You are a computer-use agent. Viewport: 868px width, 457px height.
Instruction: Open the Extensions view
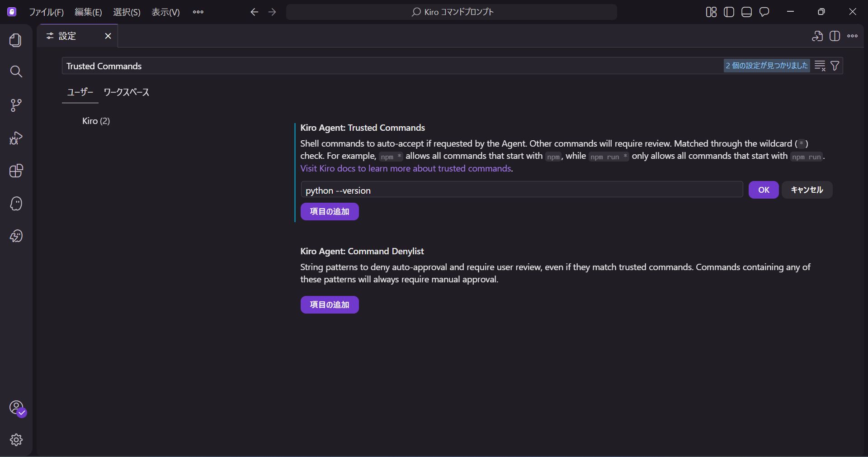(16, 171)
